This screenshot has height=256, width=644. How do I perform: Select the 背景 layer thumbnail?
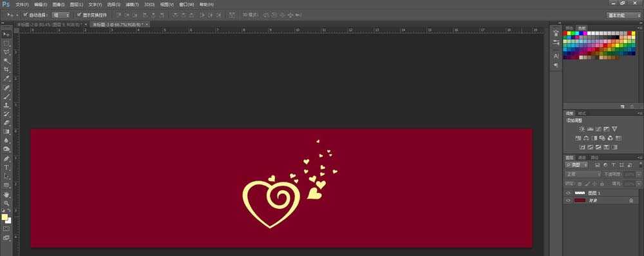click(x=580, y=201)
